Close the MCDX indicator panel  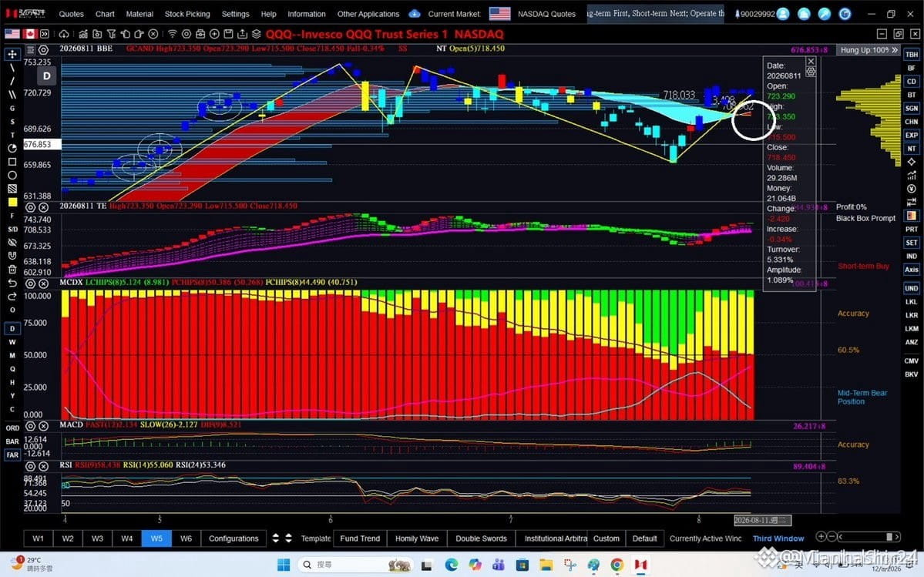(43, 283)
